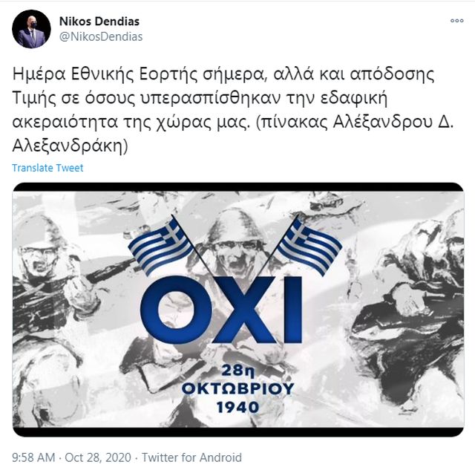Click the left soldier's face in painting
475x476 pixels.
coord(40,258)
